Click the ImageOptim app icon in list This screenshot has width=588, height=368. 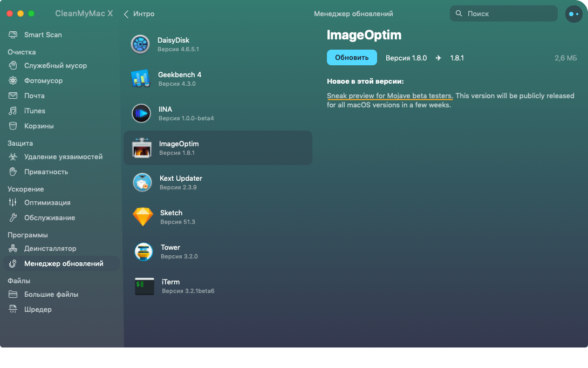click(142, 147)
